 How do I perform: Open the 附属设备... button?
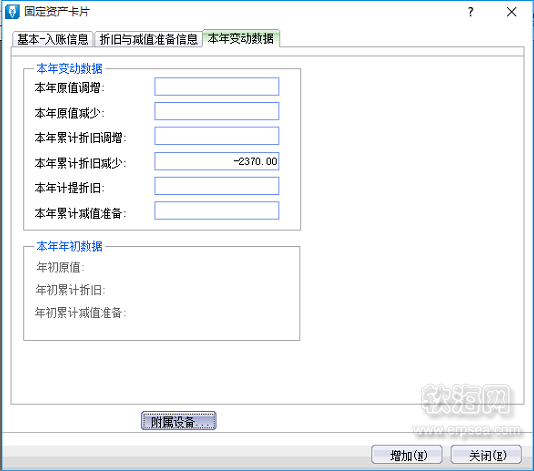coord(178,421)
